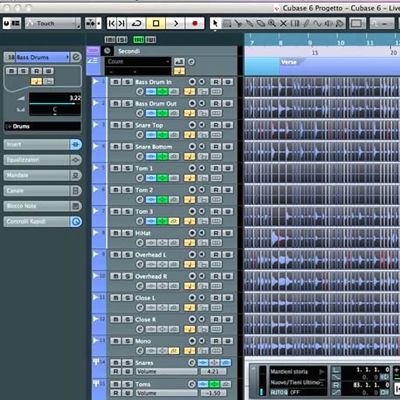Click Go to previous marker button
The height and width of the screenshot is (400, 400).
(112, 23)
